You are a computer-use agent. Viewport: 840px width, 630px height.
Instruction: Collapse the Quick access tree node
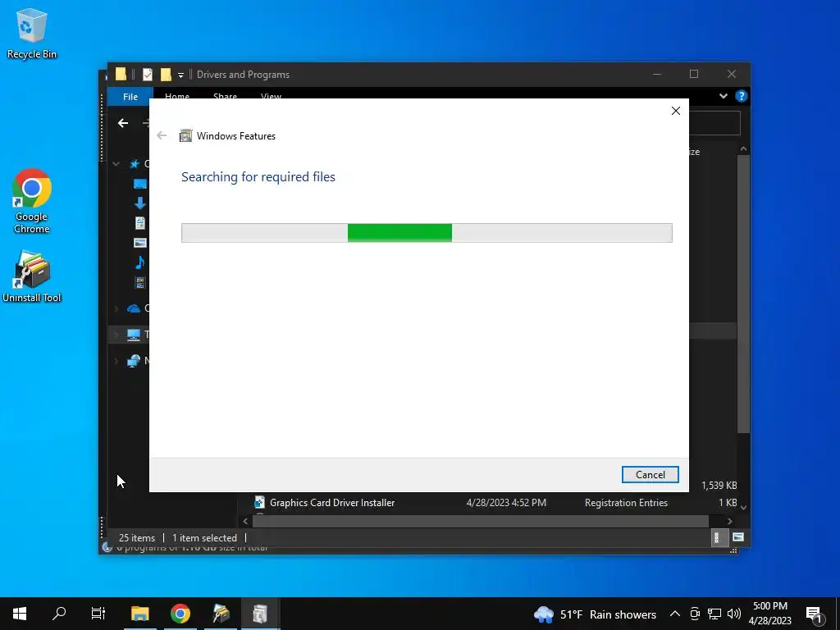coord(116,164)
